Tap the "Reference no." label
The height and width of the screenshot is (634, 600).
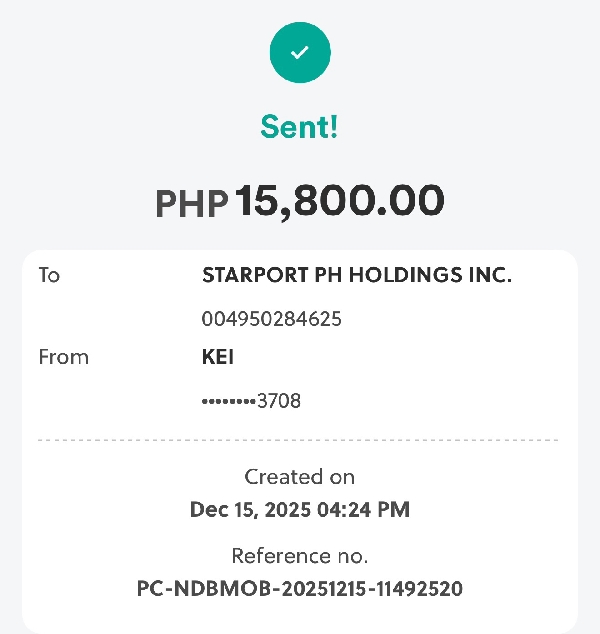300,556
